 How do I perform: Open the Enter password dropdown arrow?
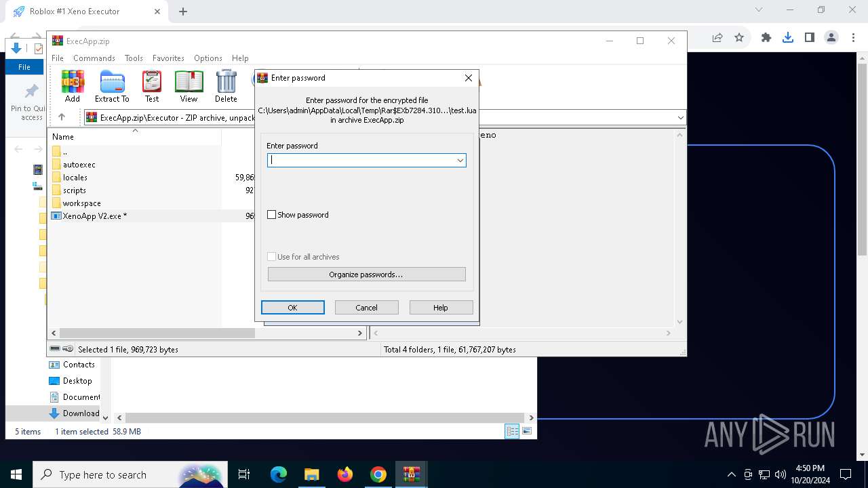coord(460,161)
